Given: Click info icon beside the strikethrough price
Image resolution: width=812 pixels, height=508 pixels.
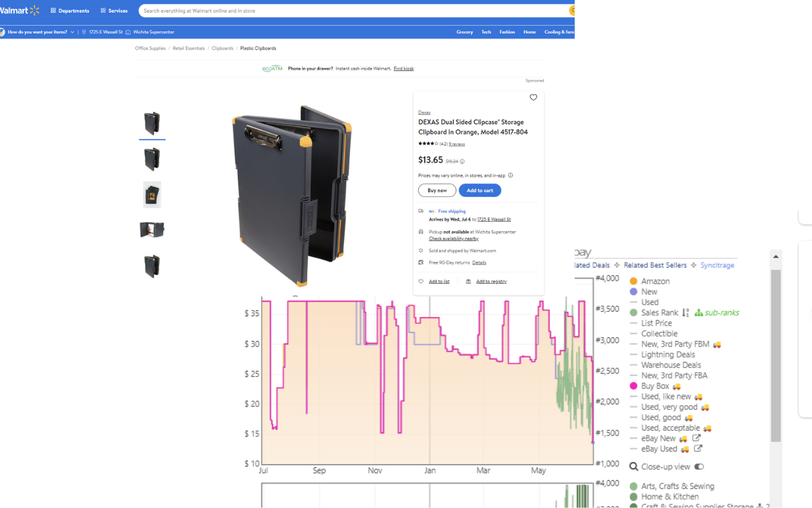Looking at the screenshot, I should point(462,162).
